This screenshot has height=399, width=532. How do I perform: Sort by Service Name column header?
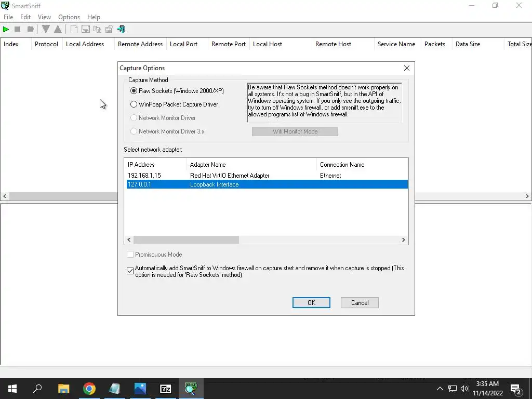click(397, 44)
